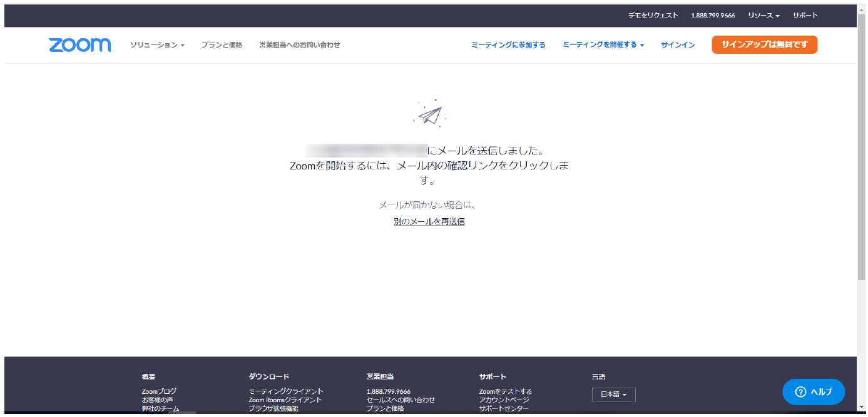Click the scrollbar's up arrow
Viewport: 868px width, 417px height.
(x=861, y=8)
